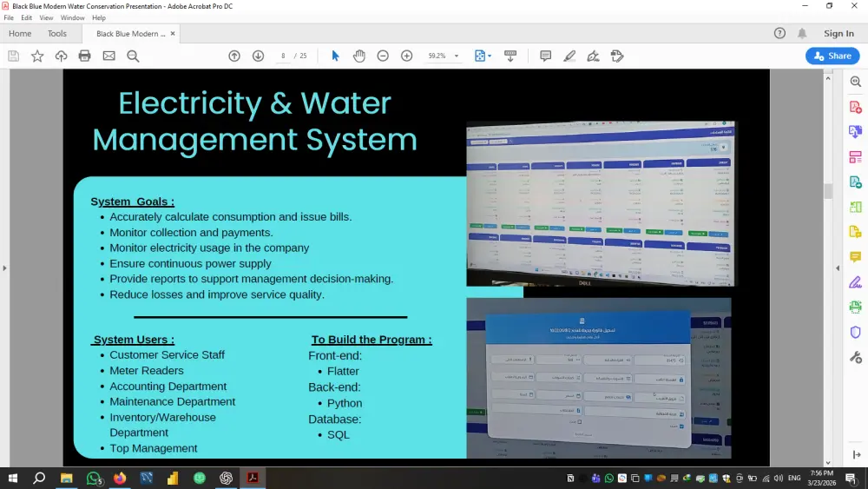Open More Tools wrench icon in right pane
Screen dimensions: 868x489
click(x=855, y=358)
